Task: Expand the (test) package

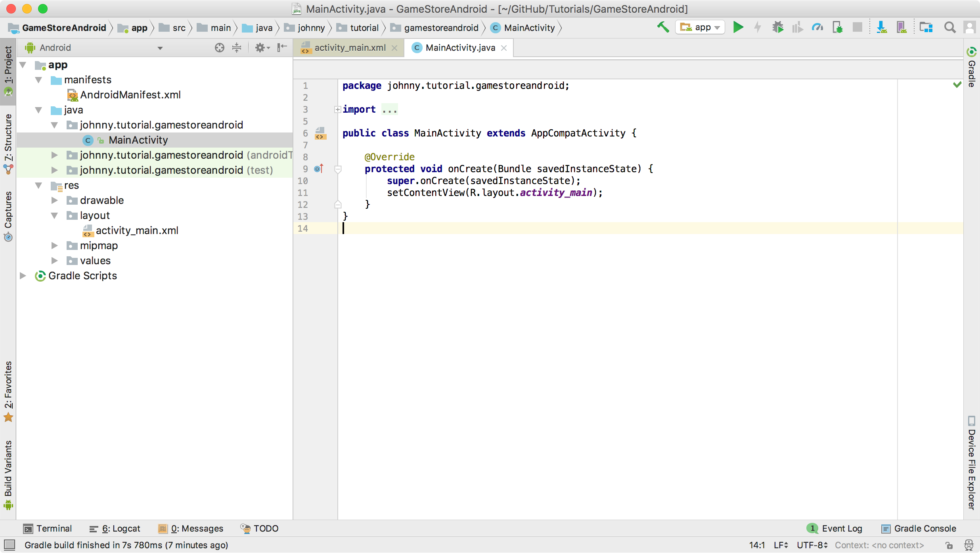Action: click(55, 170)
